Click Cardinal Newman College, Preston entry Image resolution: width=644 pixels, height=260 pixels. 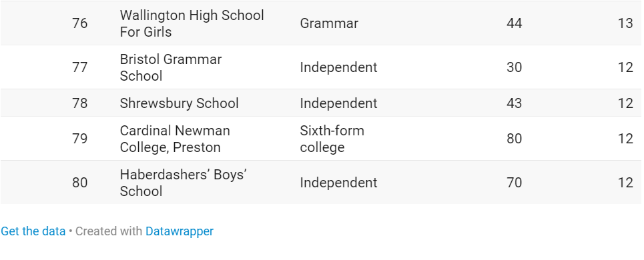pyautogui.click(x=175, y=139)
